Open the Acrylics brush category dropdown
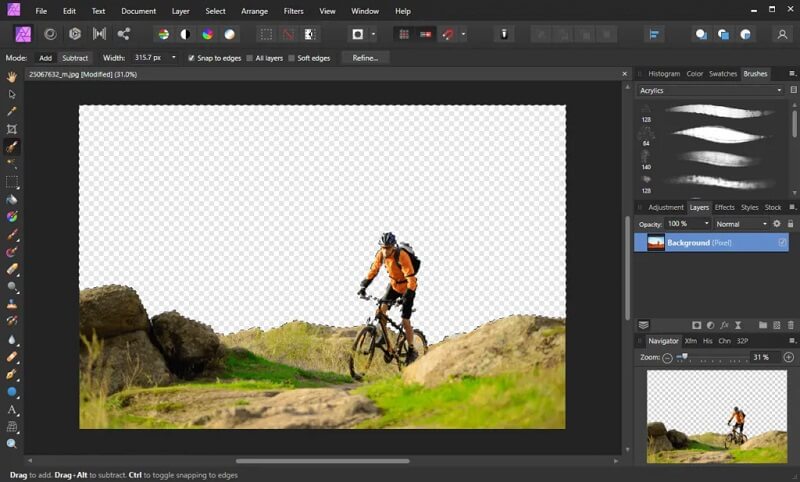This screenshot has height=482, width=800. pyautogui.click(x=710, y=90)
